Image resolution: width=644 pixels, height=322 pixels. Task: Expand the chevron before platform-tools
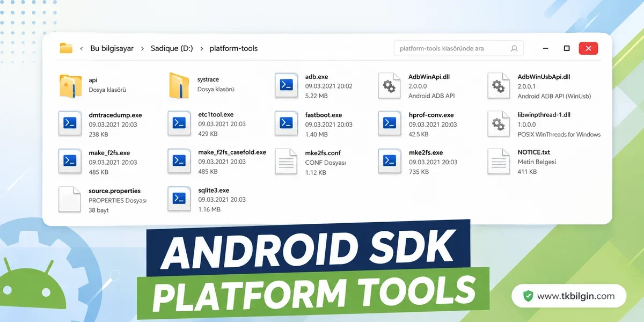(201, 48)
